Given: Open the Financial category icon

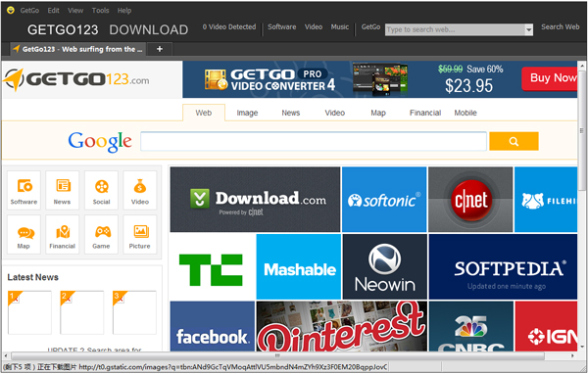Looking at the screenshot, I should [63, 235].
